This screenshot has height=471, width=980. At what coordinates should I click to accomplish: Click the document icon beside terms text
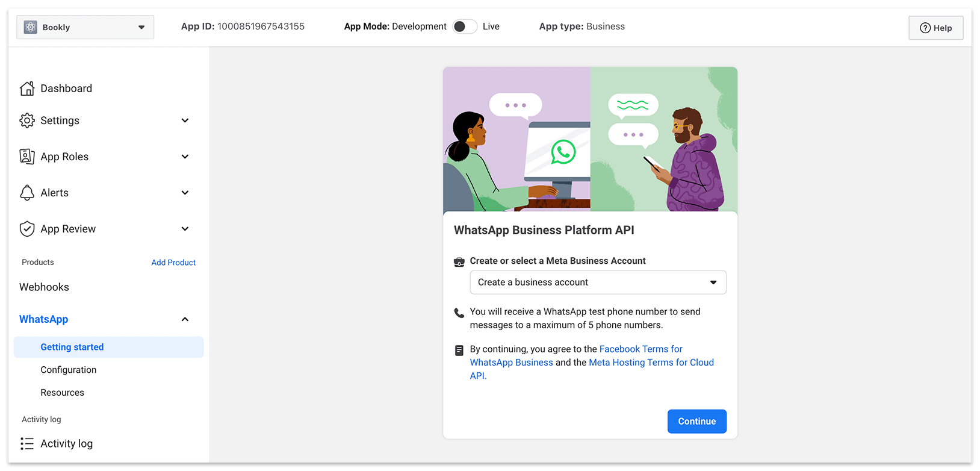click(x=459, y=350)
